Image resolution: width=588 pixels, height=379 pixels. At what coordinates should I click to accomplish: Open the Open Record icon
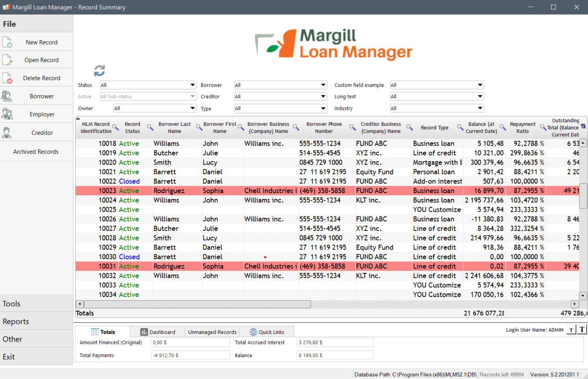8,60
